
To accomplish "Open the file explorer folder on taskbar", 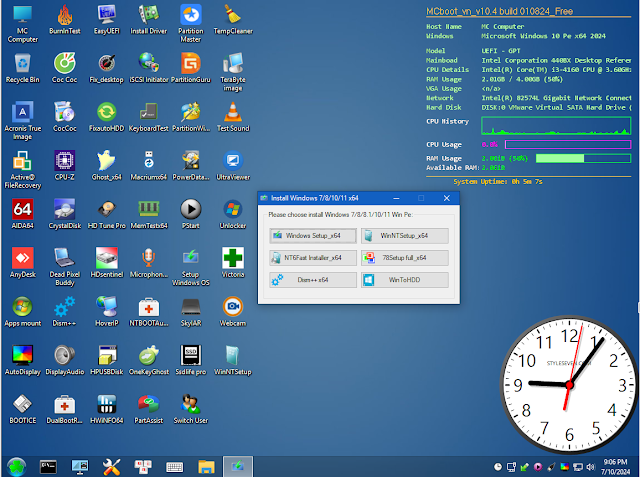I will click(206, 466).
